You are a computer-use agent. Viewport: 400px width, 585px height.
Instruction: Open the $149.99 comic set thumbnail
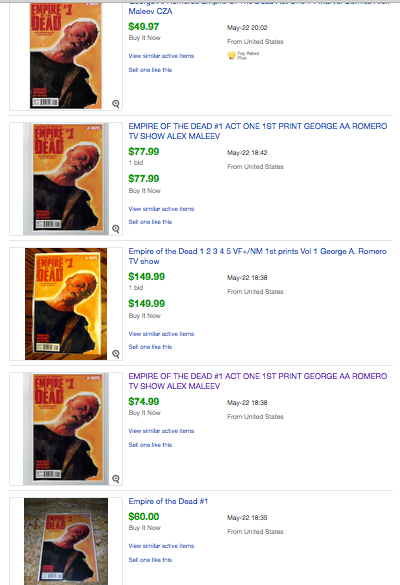click(66, 304)
